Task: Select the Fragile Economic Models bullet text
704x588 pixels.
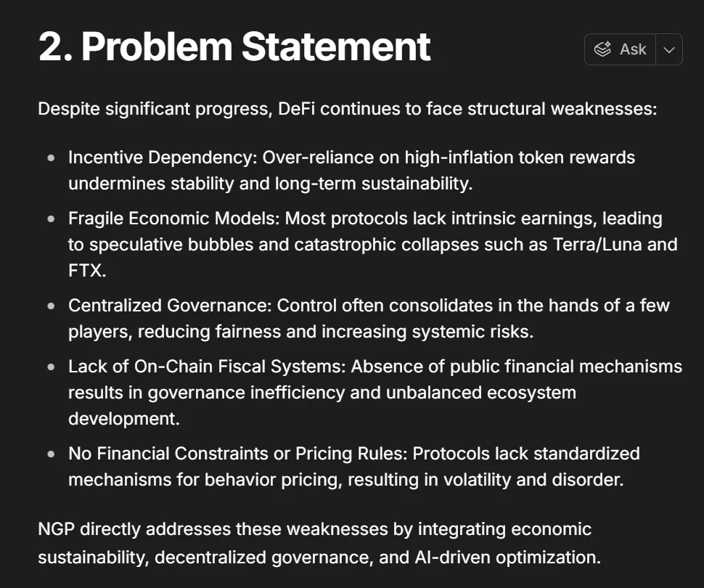Action: click(x=363, y=244)
